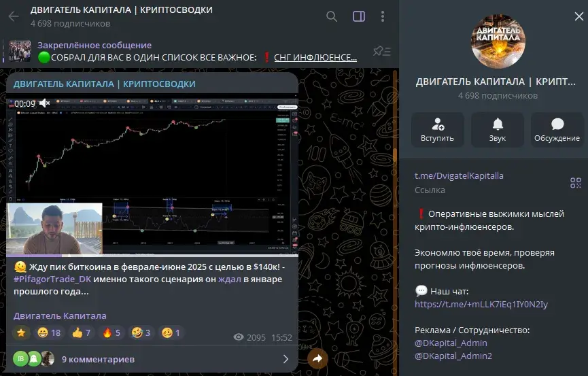
Task: Close the channel info panel
Action: click(578, 16)
